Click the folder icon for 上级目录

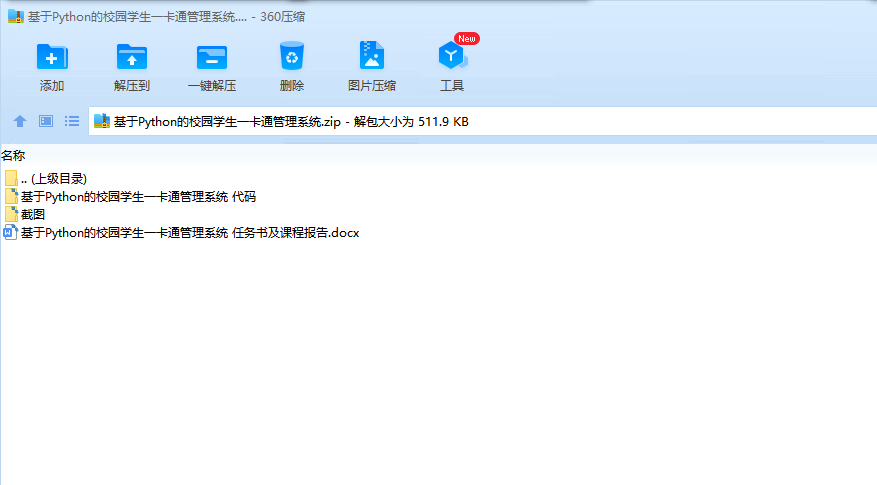point(11,178)
